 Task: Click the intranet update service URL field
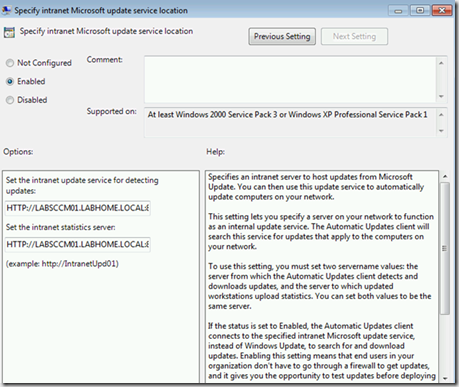(x=78, y=208)
